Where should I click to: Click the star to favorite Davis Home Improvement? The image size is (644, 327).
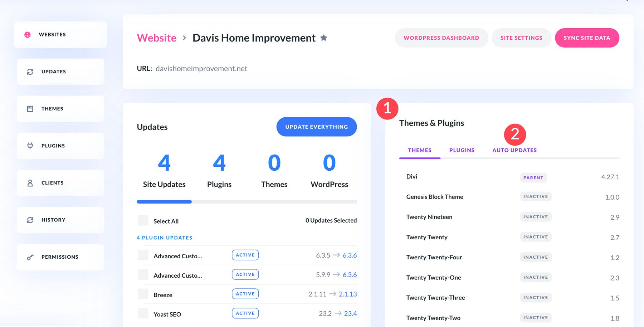pyautogui.click(x=323, y=38)
